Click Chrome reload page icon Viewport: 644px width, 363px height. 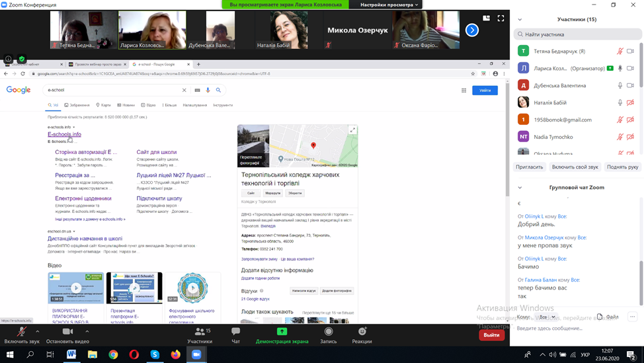click(23, 74)
